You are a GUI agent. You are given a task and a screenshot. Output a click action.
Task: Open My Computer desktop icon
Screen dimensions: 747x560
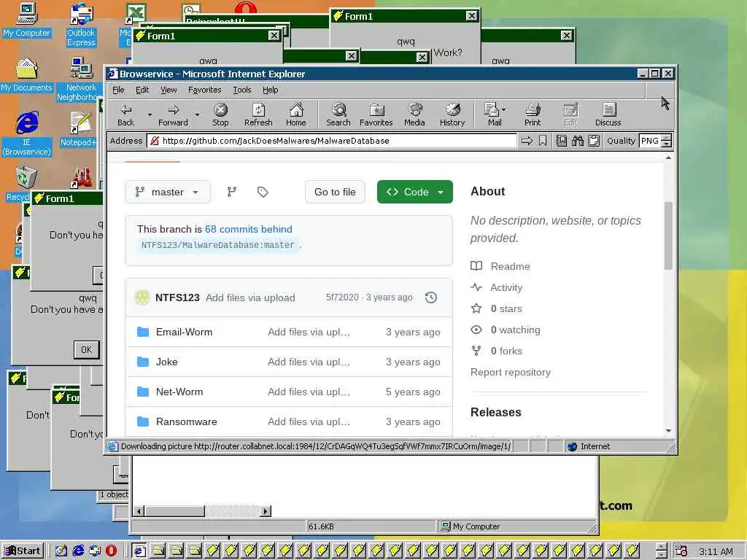pyautogui.click(x=26, y=20)
